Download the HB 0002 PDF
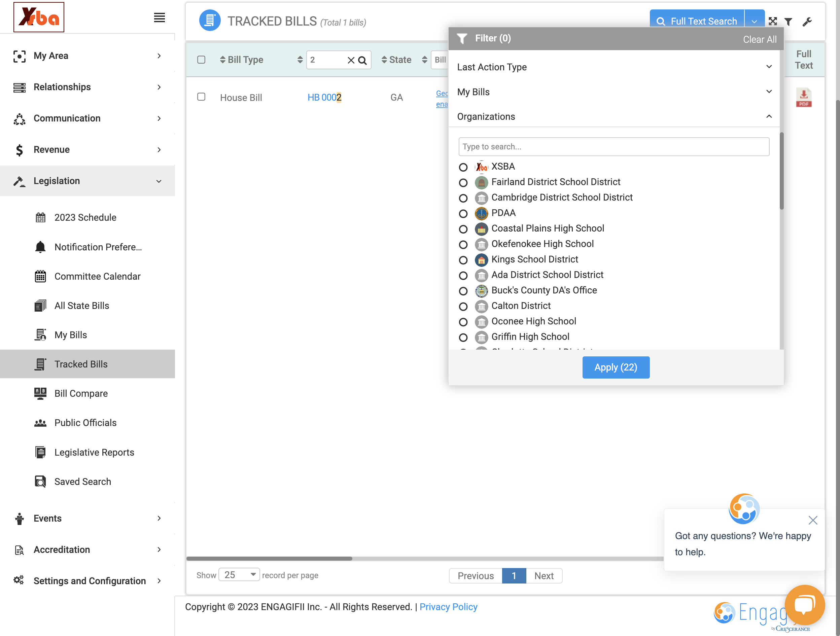The image size is (840, 636). click(x=804, y=98)
